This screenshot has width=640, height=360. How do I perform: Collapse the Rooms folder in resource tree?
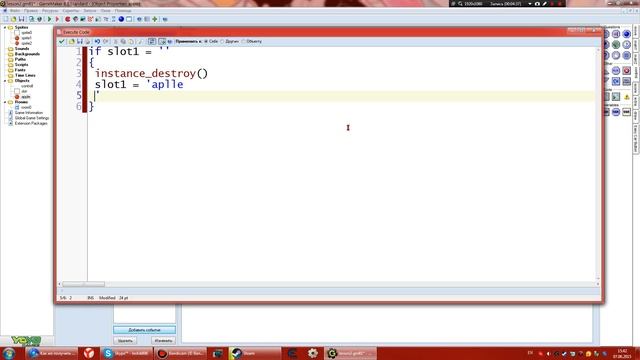tap(5, 102)
